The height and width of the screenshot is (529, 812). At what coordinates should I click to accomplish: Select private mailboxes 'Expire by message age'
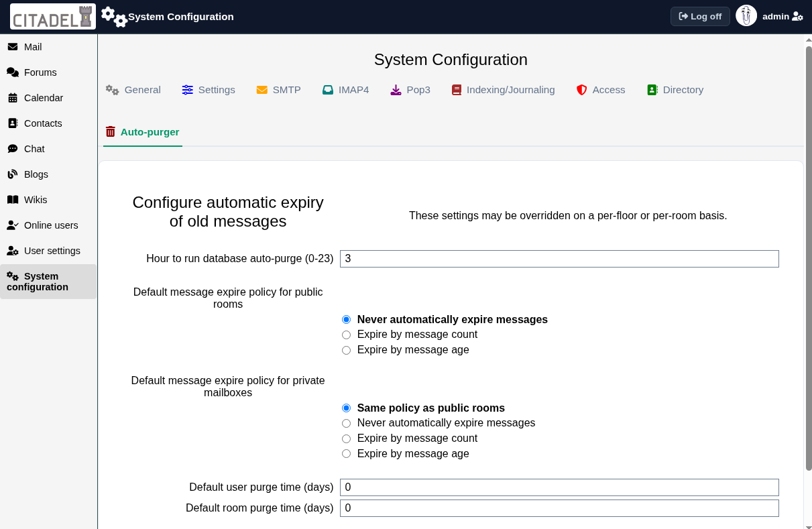347,454
